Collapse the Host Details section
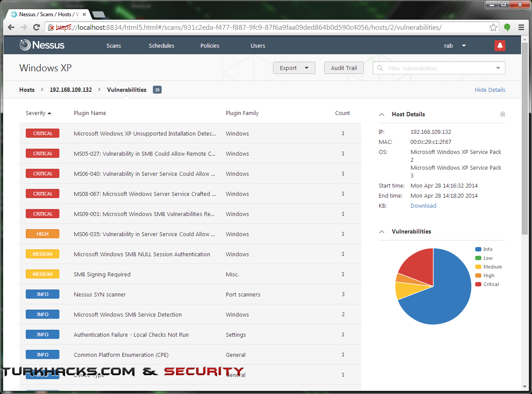 382,115
